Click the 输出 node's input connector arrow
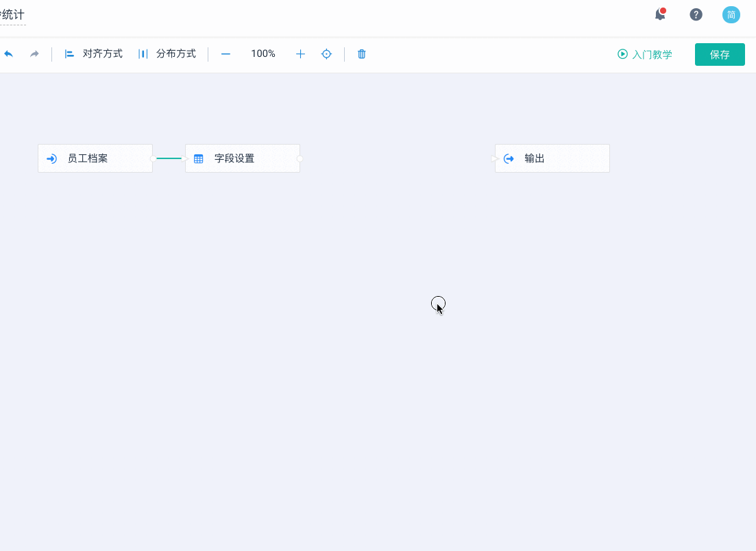756x551 pixels. (x=494, y=158)
